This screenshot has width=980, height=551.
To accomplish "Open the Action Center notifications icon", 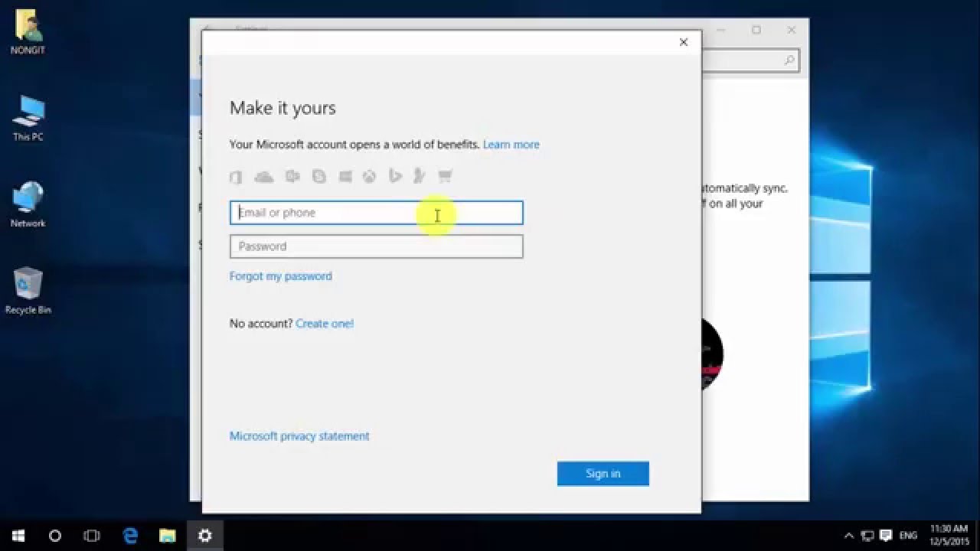I will (x=886, y=536).
